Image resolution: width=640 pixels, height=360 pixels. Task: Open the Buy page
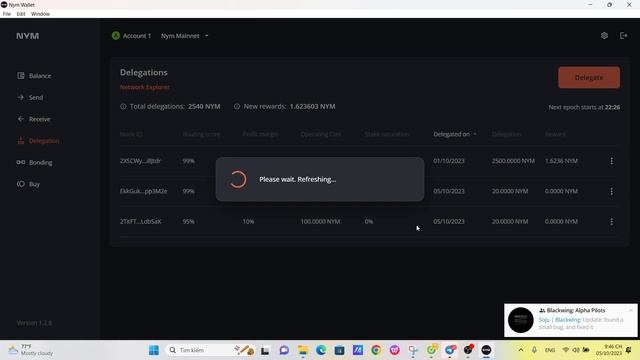click(x=29, y=184)
